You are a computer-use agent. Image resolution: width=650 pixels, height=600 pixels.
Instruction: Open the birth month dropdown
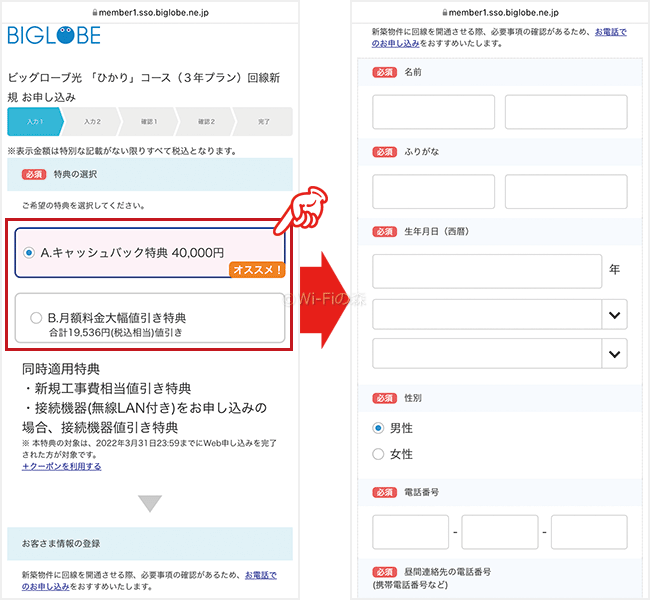(500, 315)
